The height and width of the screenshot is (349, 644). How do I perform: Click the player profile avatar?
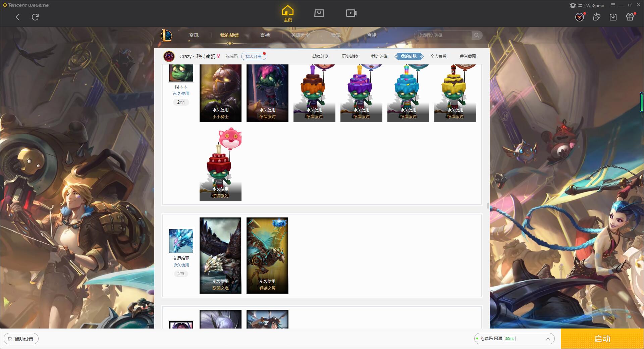(x=169, y=56)
